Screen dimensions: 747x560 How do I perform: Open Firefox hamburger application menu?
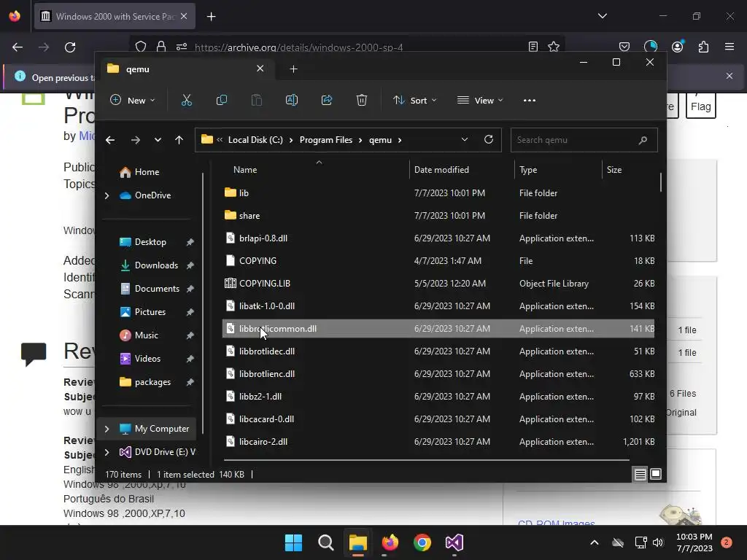pos(729,47)
